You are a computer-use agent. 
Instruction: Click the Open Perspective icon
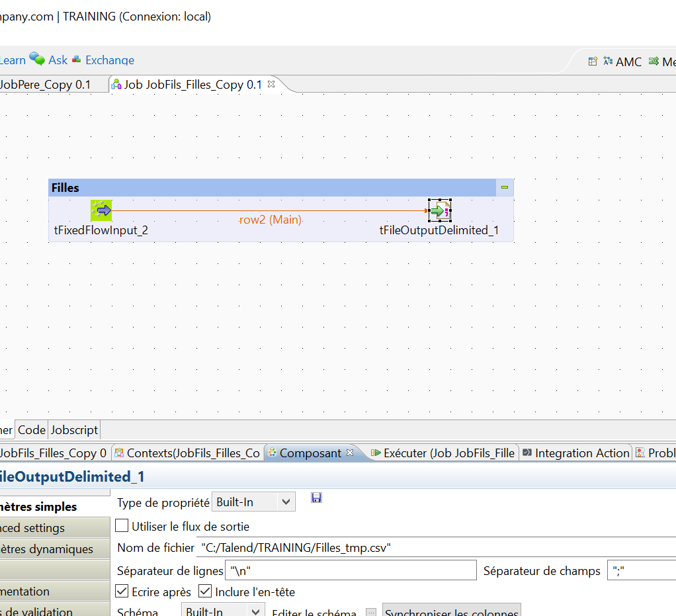pyautogui.click(x=593, y=61)
